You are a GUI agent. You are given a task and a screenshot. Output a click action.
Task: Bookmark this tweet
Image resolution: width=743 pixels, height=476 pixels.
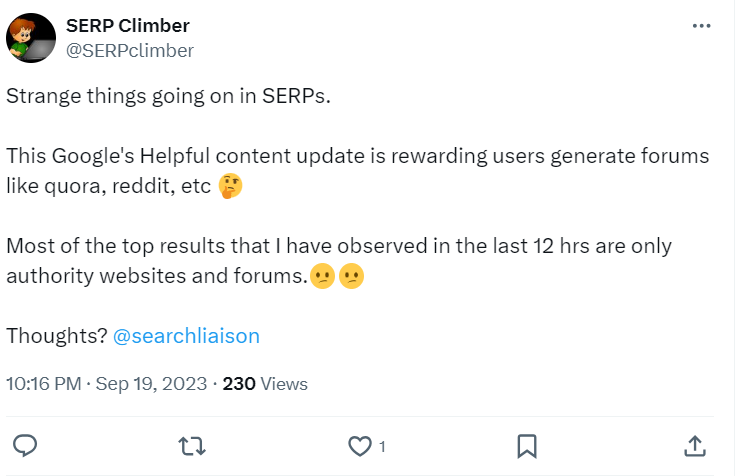[x=528, y=444]
